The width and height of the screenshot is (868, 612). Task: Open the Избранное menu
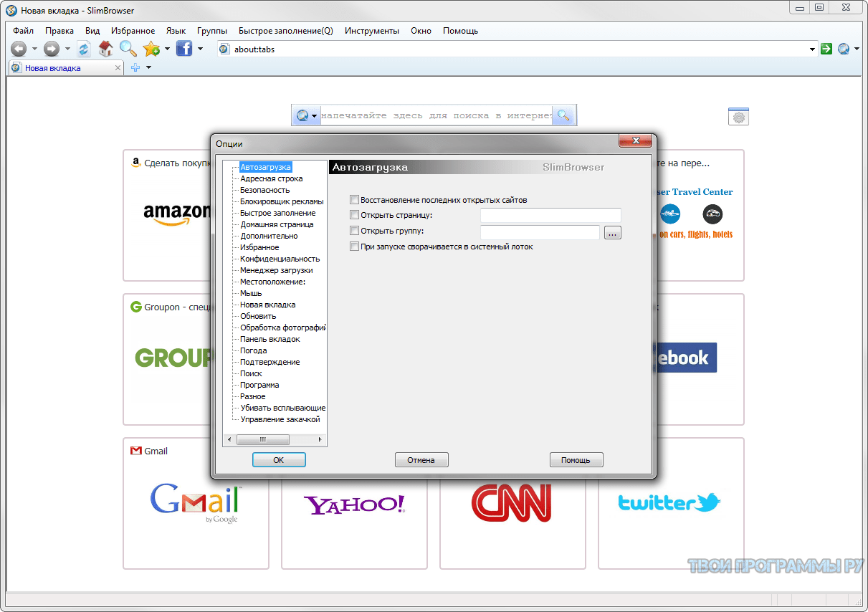(133, 31)
